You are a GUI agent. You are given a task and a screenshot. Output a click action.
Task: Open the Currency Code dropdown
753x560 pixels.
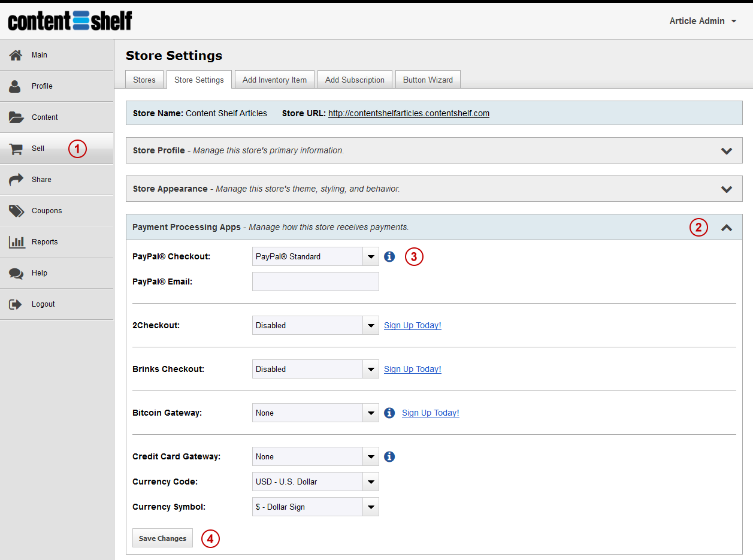(x=316, y=482)
